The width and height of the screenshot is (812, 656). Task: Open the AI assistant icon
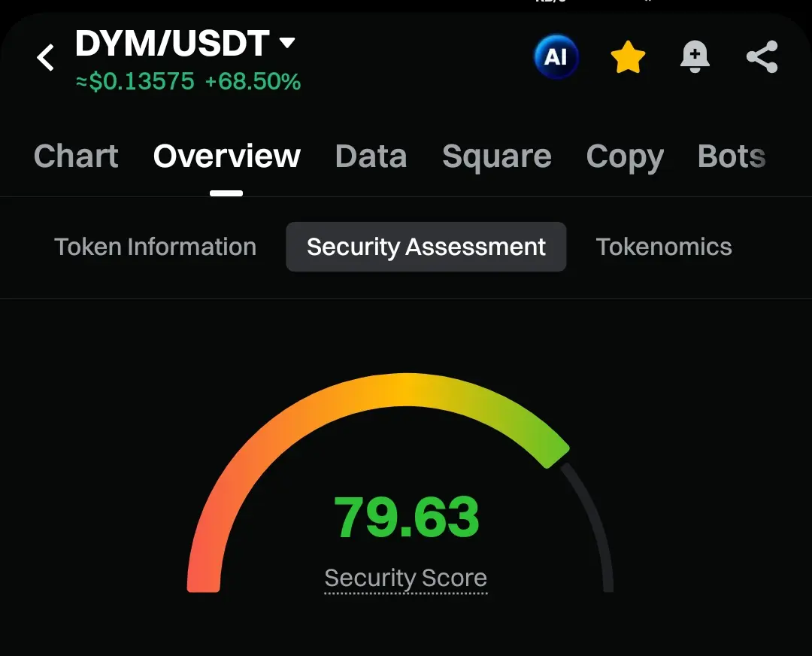556,56
